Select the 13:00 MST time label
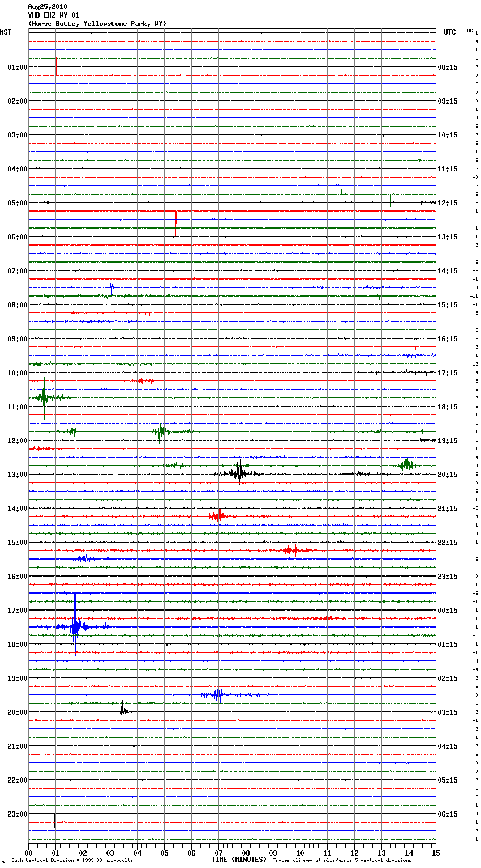This screenshot has width=481, height=868. pyautogui.click(x=17, y=475)
